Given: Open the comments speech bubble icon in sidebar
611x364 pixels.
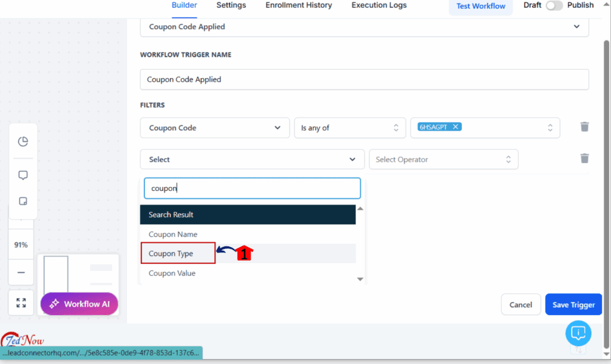Looking at the screenshot, I should (x=23, y=175).
